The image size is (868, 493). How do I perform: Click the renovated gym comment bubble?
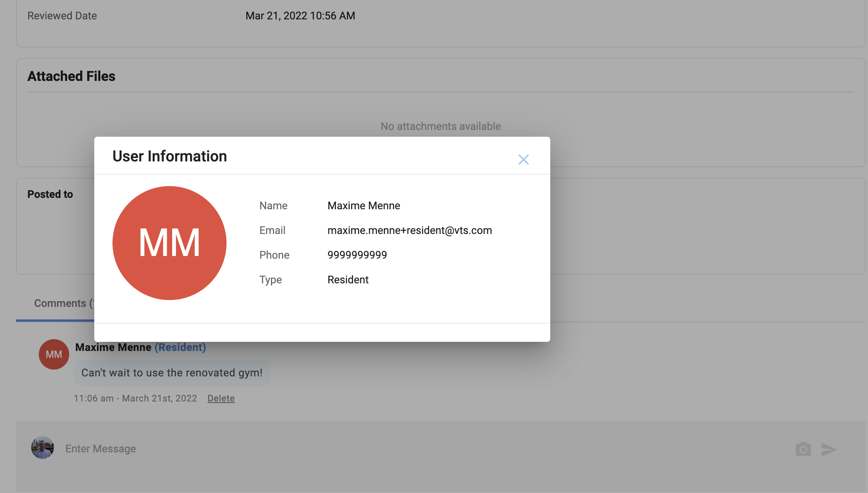point(172,373)
